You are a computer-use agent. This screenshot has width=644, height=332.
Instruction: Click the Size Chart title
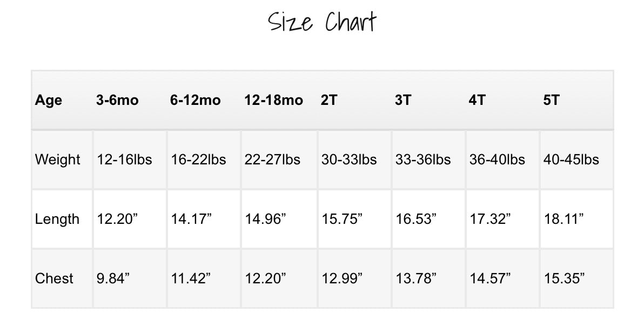pos(322,23)
